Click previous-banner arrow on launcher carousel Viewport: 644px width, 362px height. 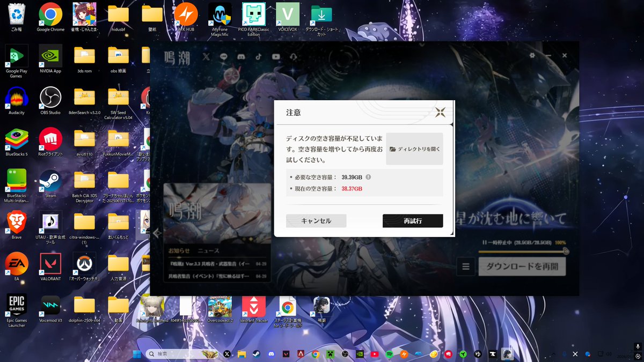157,233
